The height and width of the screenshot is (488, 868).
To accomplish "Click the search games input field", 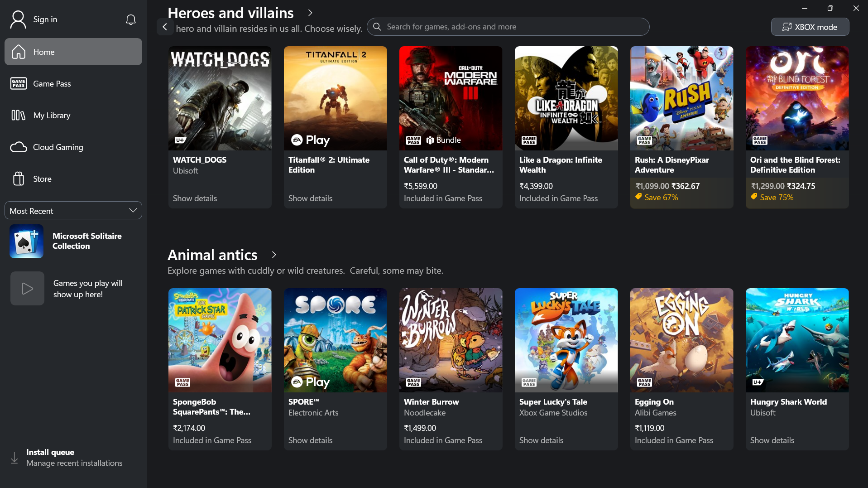I will 508,27.
